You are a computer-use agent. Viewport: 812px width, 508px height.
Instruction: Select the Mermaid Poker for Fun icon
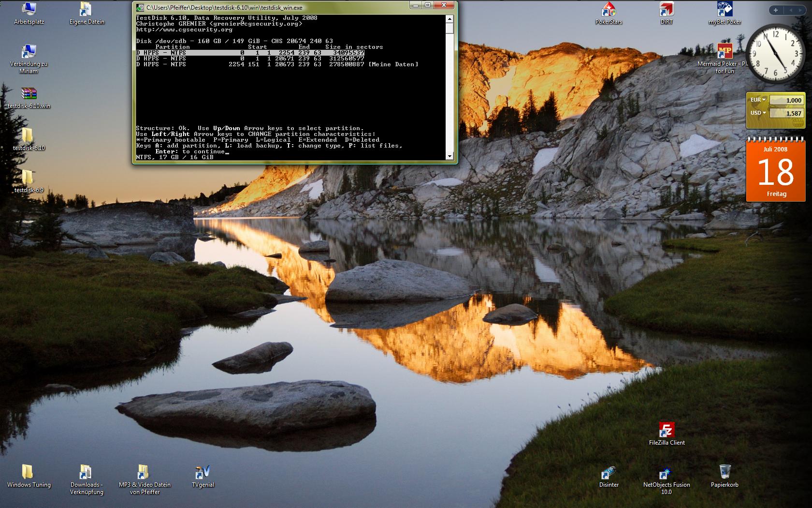coord(725,59)
